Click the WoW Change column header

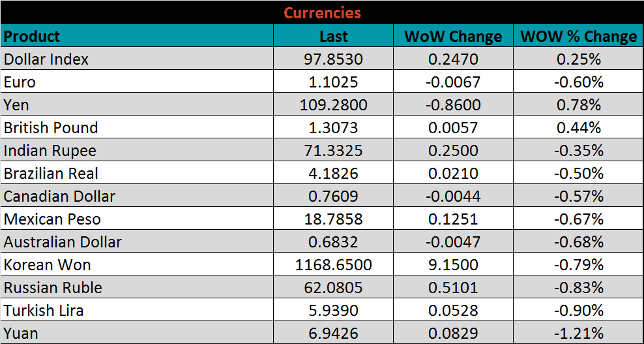coord(453,37)
